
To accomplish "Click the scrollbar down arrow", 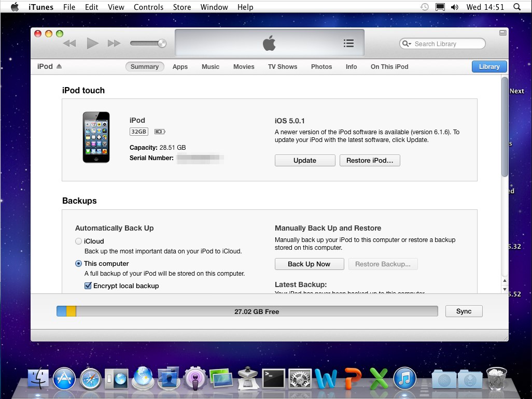I will [505, 289].
